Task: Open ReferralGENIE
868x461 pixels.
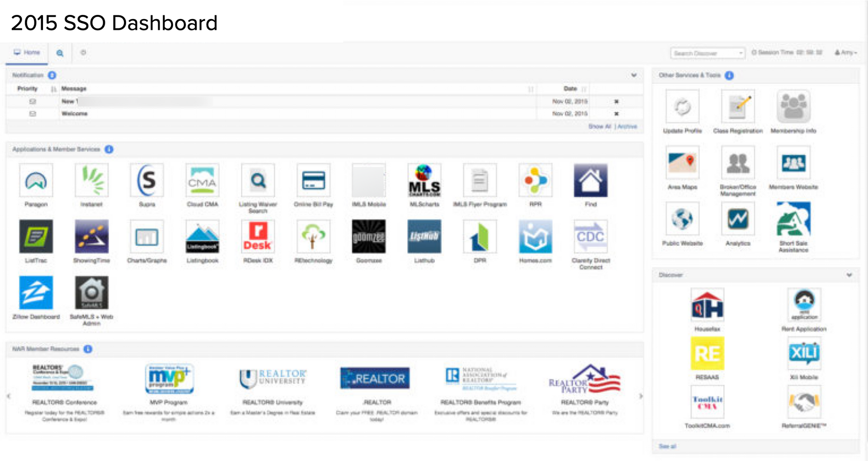Action: (804, 402)
